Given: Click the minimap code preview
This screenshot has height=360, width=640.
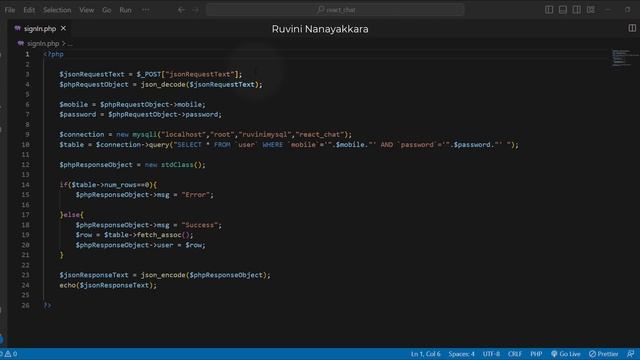Looking at the screenshot, I should tap(624, 58).
